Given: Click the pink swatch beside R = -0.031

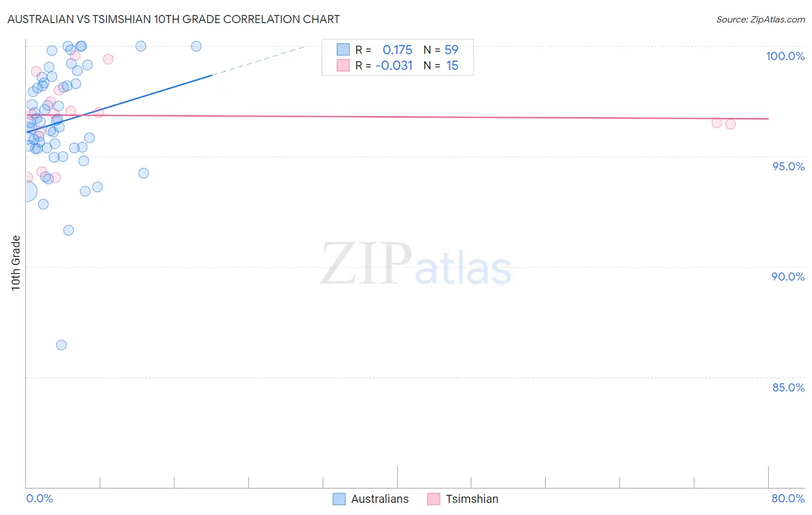Looking at the screenshot, I should [x=343, y=65].
